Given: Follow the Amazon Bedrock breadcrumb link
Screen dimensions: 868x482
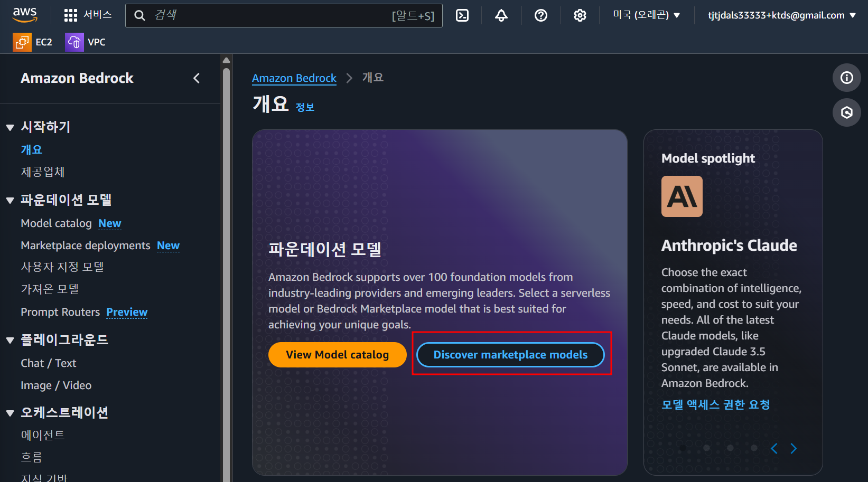Looking at the screenshot, I should tap(294, 78).
